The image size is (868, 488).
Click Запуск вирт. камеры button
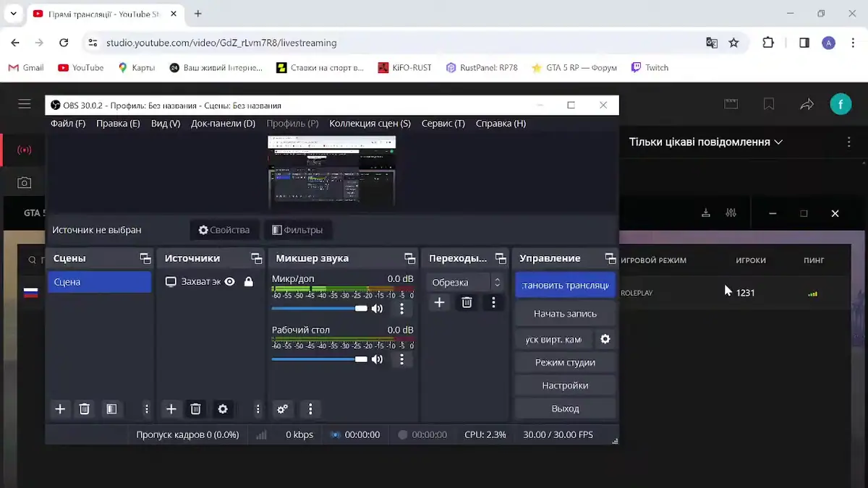(x=553, y=339)
